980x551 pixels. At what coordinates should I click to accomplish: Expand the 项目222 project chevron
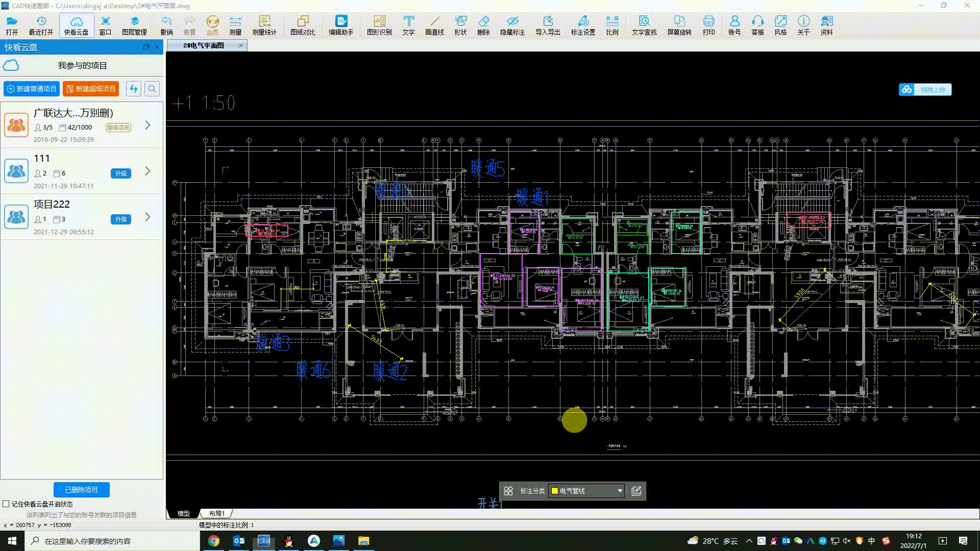point(148,217)
